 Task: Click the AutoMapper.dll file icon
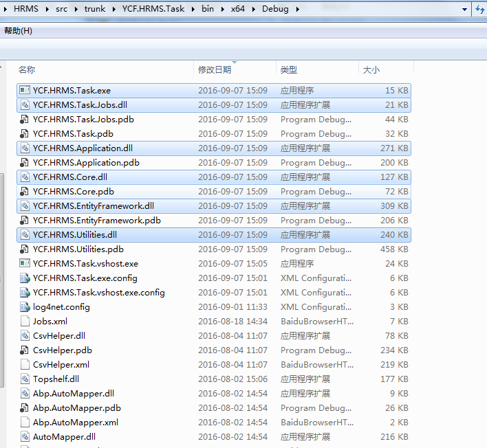pos(25,436)
